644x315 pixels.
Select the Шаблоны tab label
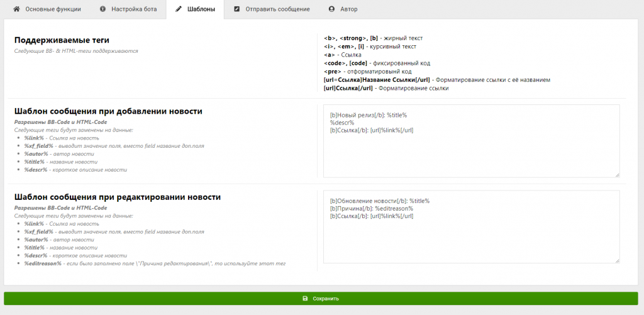click(201, 9)
